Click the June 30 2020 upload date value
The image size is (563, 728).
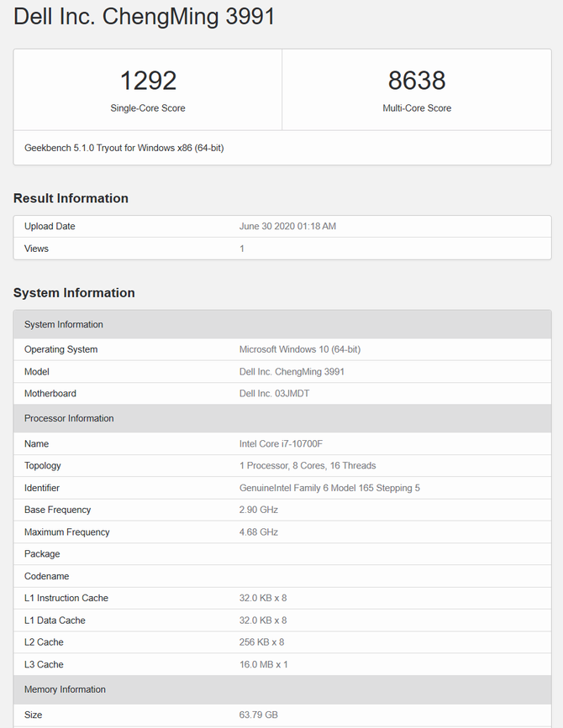[287, 227]
